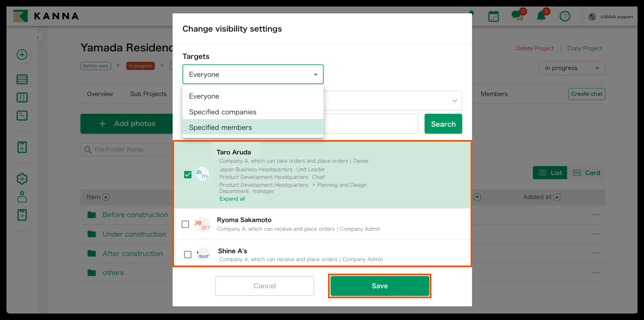
Task: Select Specified members from the dropdown
Action: (221, 127)
